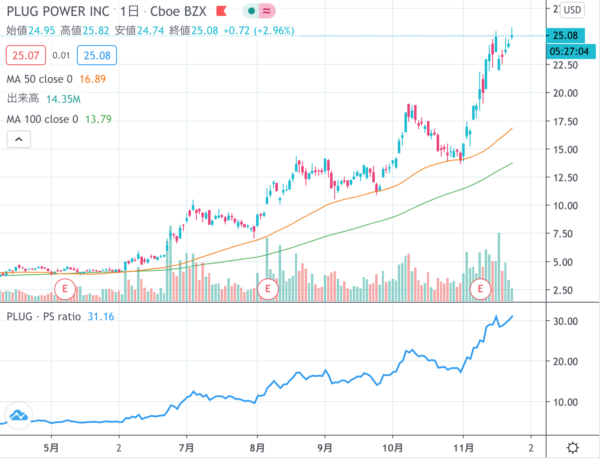Viewport: 600px width, 459px height.
Task: Click the blue buy price 25.08 button
Action: pyautogui.click(x=97, y=55)
